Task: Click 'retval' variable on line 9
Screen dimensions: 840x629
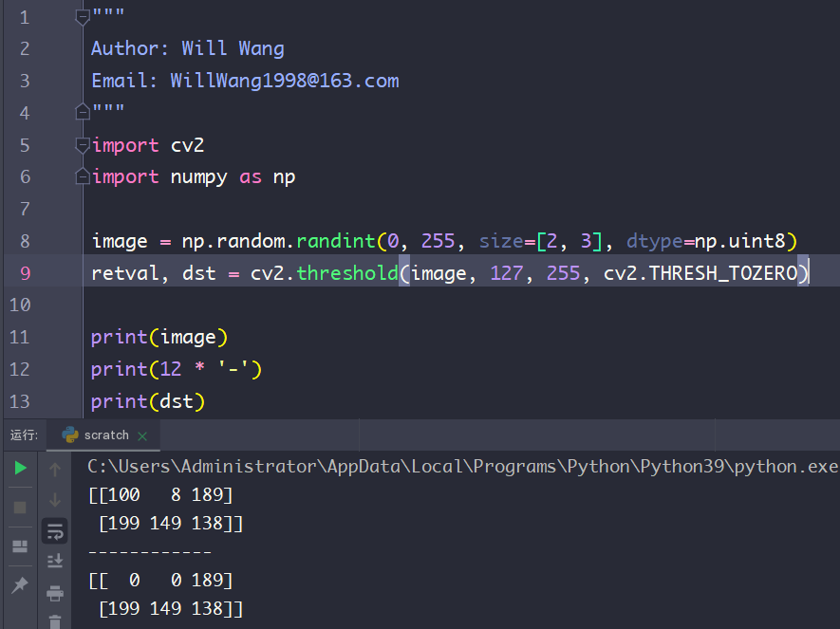Action: (125, 273)
